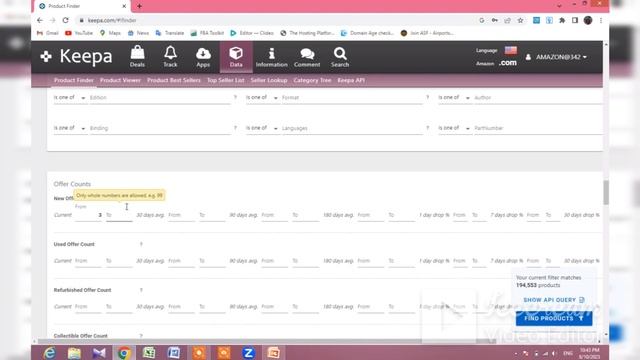
Task: Click help question mark beside Refurbished Offer Count
Action: pos(141,290)
